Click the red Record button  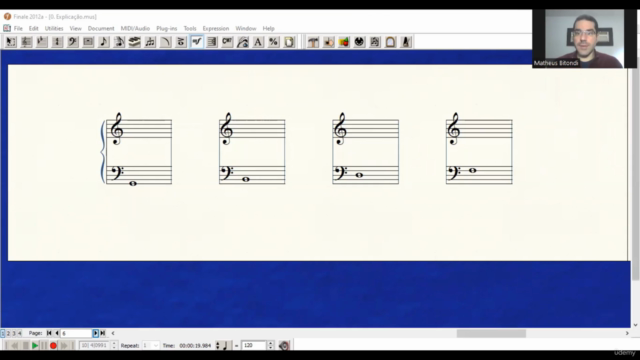tap(53, 346)
